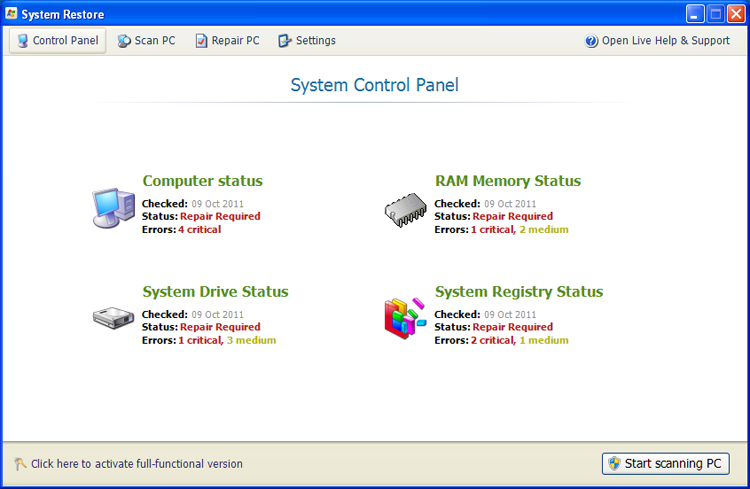Screen dimensions: 750x489
Task: Click the System Drive hard disk icon
Action: [x=113, y=318]
